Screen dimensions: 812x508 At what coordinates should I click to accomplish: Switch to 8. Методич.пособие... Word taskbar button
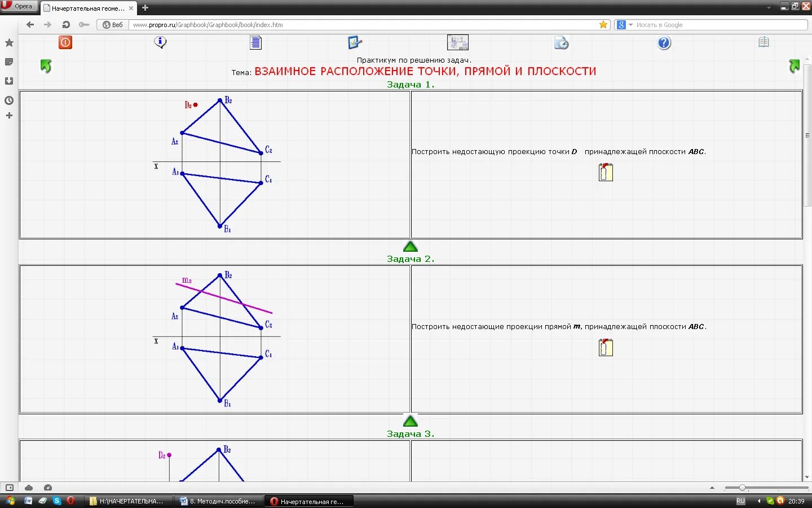coord(219,501)
